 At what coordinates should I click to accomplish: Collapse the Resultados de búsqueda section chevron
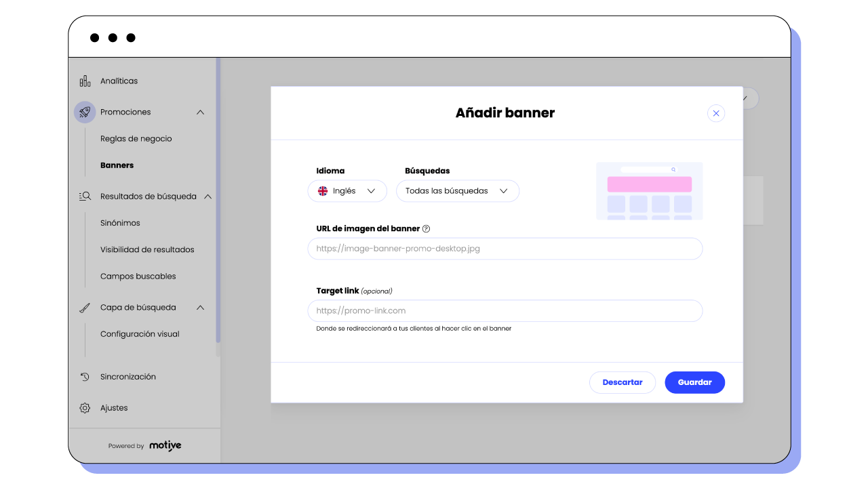tap(208, 197)
